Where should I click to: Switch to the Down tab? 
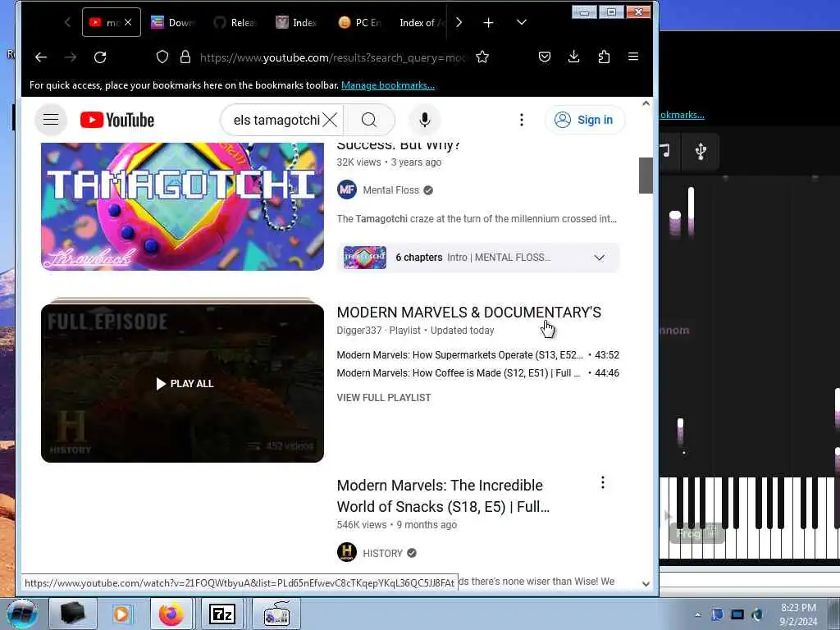[x=174, y=22]
